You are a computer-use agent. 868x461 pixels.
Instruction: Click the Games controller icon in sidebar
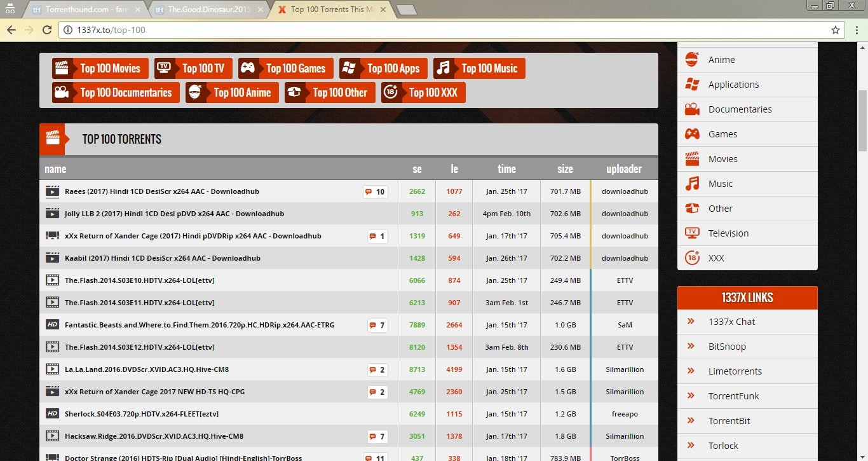692,134
